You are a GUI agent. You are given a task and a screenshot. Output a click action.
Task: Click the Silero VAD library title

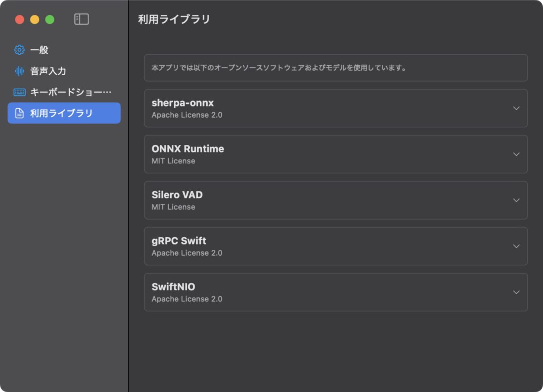(177, 195)
